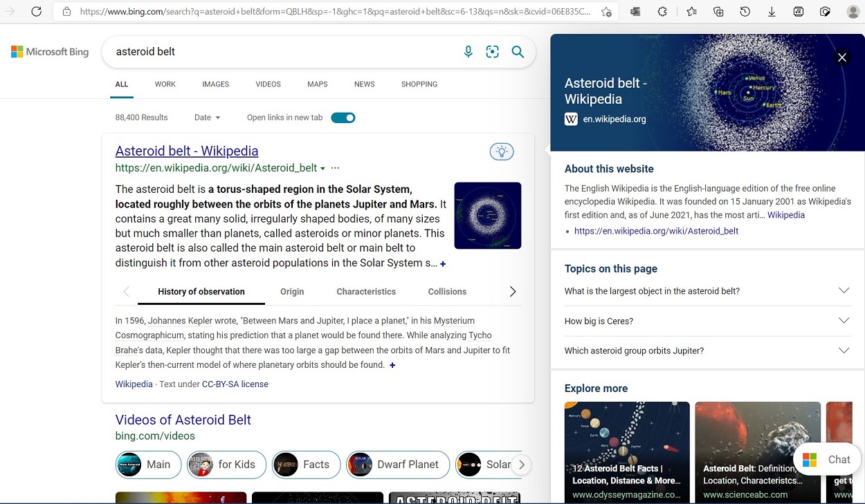865x504 pixels.
Task: Open the Math Solver icon
Action: [799, 12]
